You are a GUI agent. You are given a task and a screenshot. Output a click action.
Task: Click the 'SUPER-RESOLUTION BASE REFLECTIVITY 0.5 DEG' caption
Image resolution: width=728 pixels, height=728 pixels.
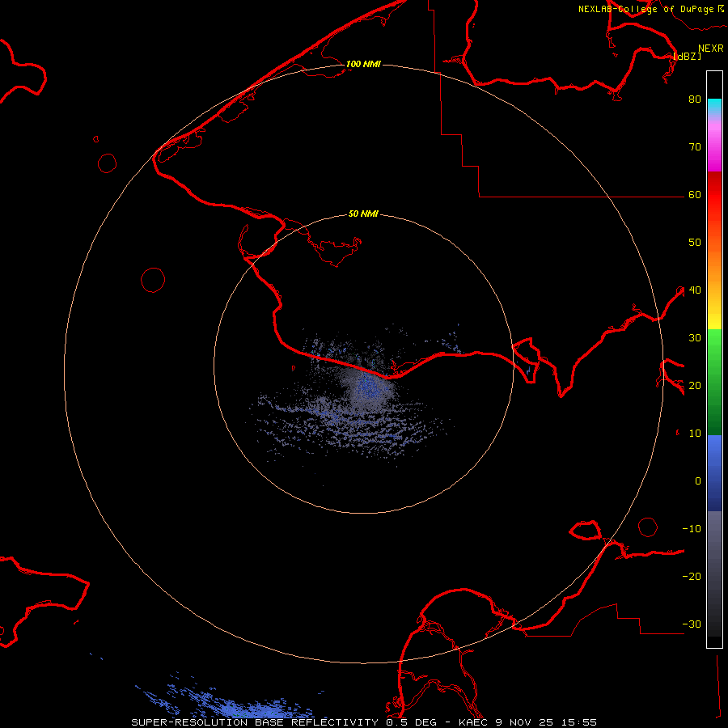(x=283, y=722)
